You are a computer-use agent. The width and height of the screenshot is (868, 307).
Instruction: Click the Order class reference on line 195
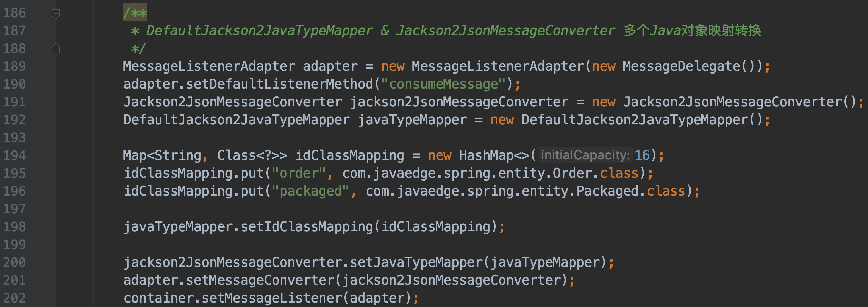coord(572,173)
